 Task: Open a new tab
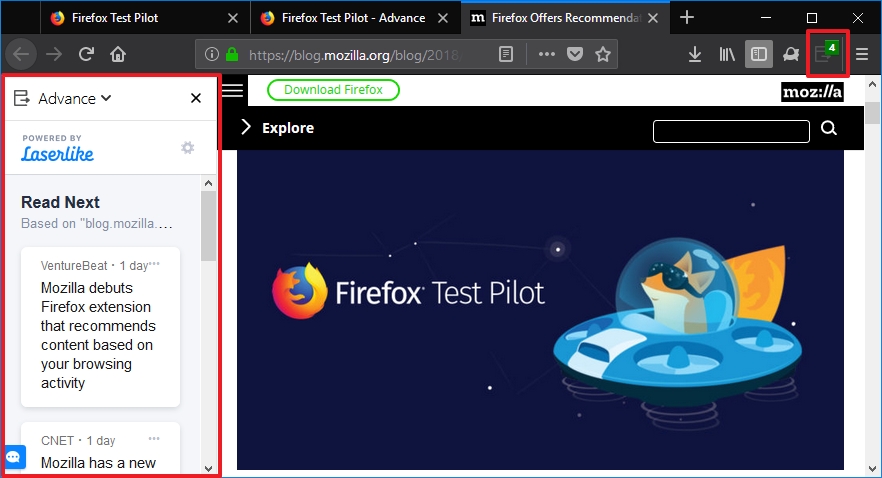(x=687, y=17)
